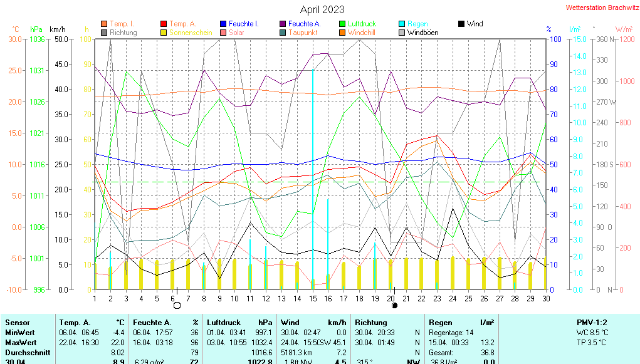
Task: Click day 11 on the x-axis
Action: tap(250, 299)
